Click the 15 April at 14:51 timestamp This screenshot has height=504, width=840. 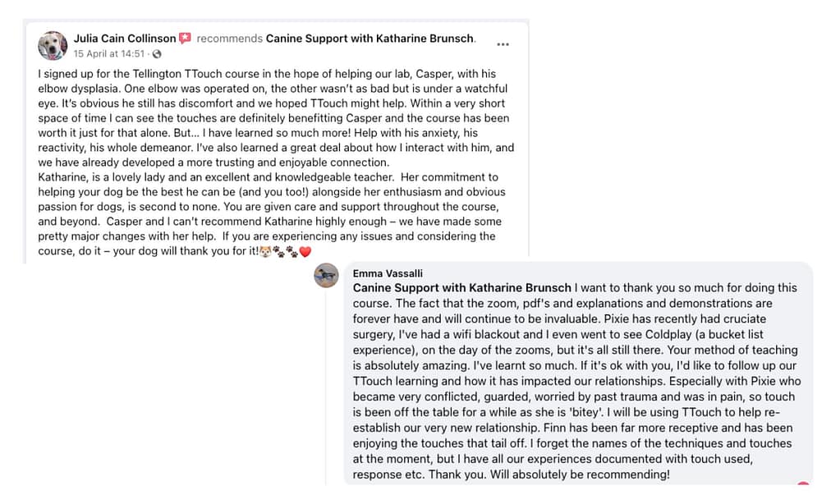tap(108, 54)
